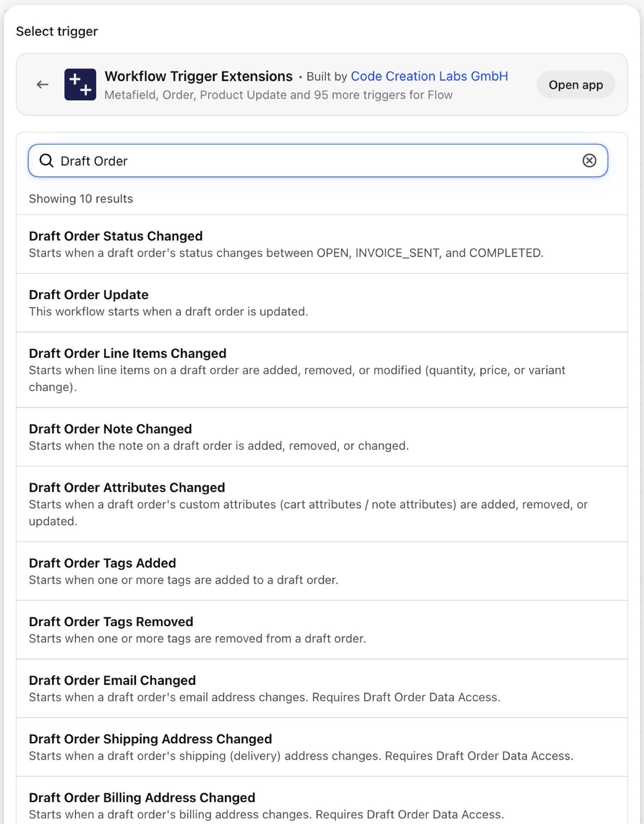Viewport: 644px width, 824px height.
Task: Click the Open app button
Action: point(576,85)
